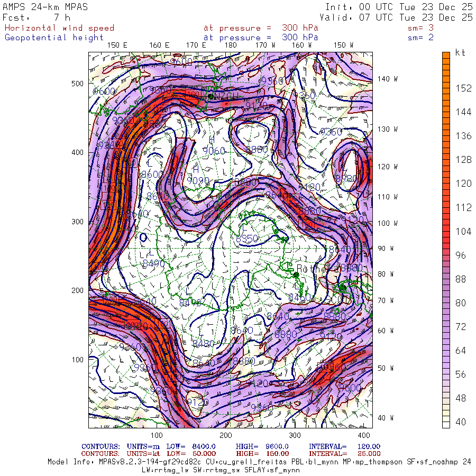Click the "9060" high height label
Viewport: 476px width, 476px height.
click(214, 151)
